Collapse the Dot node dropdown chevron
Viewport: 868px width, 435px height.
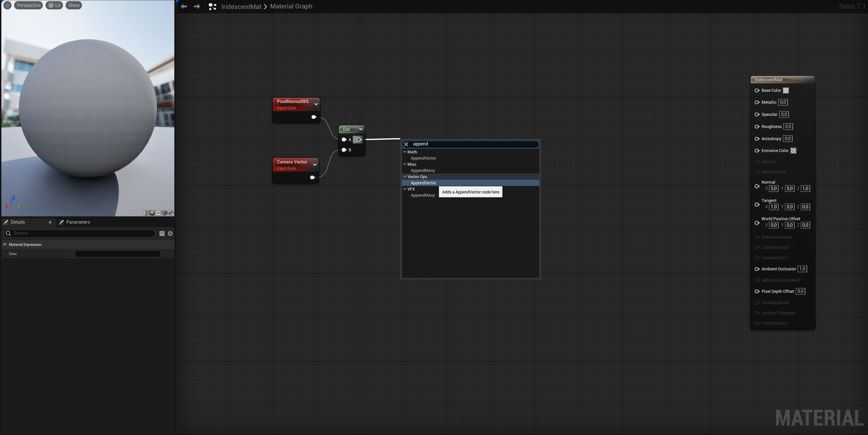coord(361,129)
